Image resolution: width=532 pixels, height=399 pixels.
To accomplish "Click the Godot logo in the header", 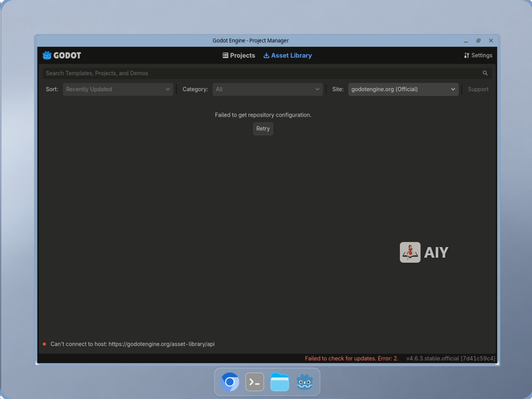I will pyautogui.click(x=62, y=56).
